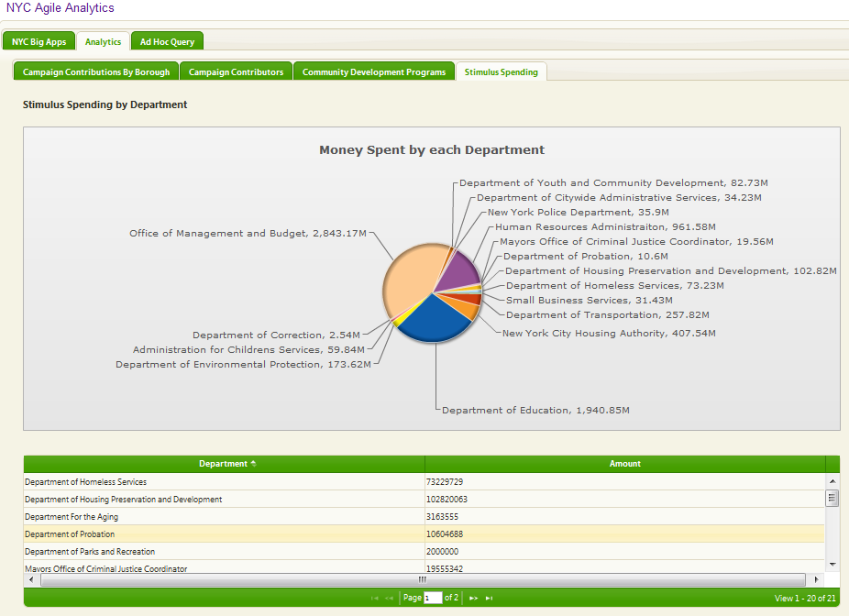This screenshot has height=616, width=849.
Task: Click Stimulus Spending by Department heading
Action: click(x=105, y=104)
